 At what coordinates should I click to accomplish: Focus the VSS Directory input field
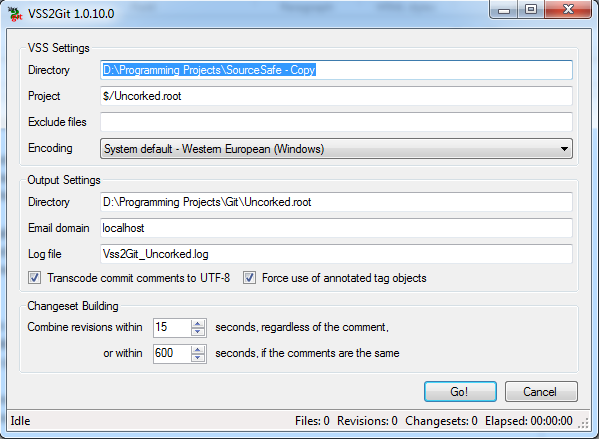(336, 70)
